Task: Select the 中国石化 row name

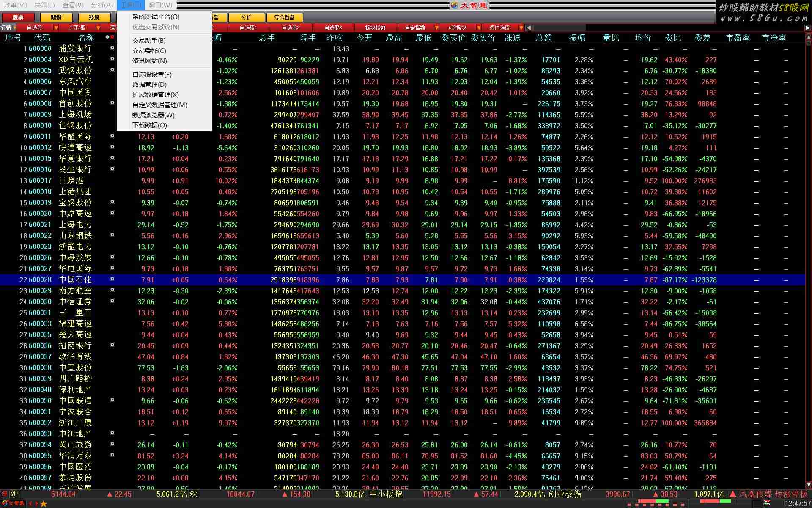Action: [x=75, y=279]
